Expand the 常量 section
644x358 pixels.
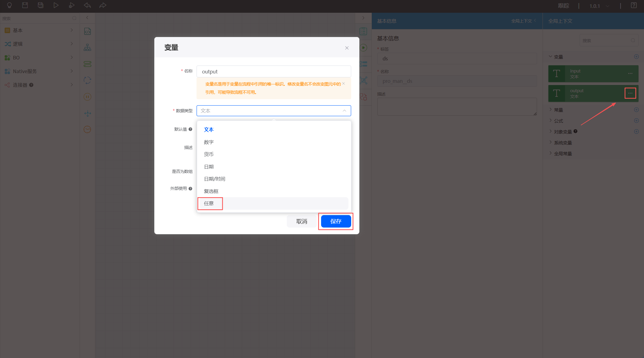558,110
